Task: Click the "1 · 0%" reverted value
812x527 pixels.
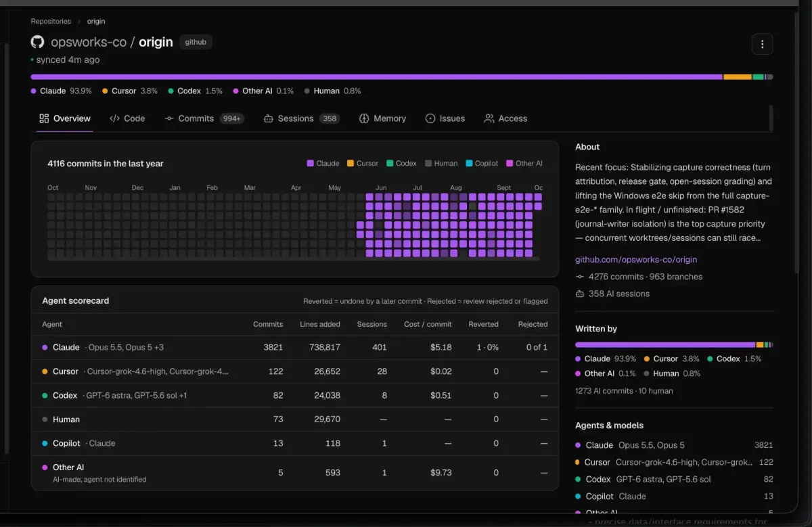Action: 487,347
